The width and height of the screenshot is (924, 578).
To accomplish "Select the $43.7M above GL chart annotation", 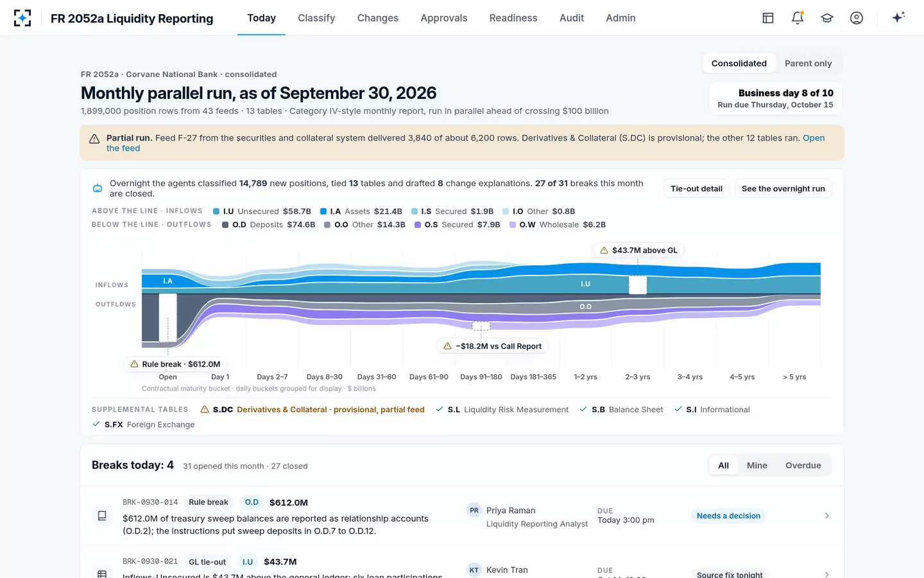I will point(638,250).
